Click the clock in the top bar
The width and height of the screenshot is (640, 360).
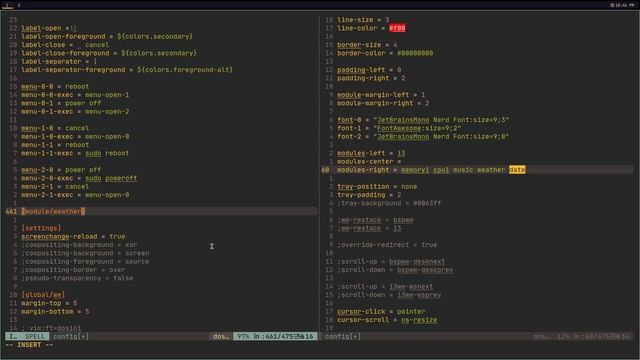(x=622, y=5)
